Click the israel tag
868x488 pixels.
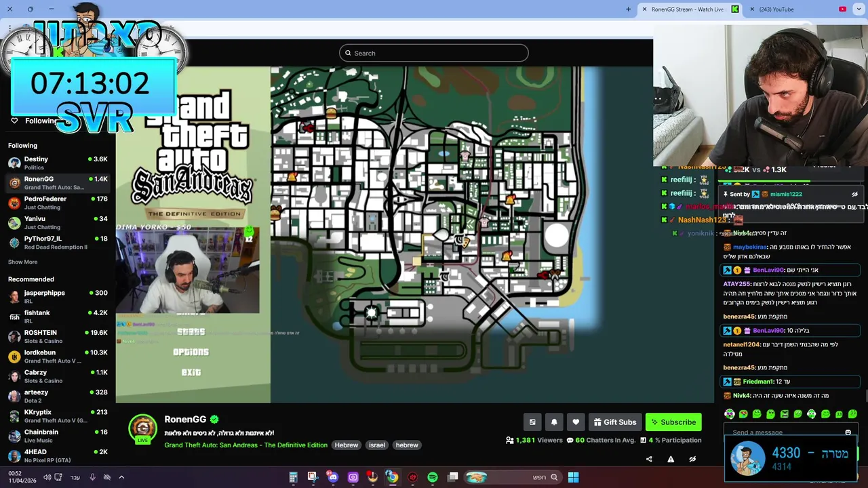coord(377,445)
